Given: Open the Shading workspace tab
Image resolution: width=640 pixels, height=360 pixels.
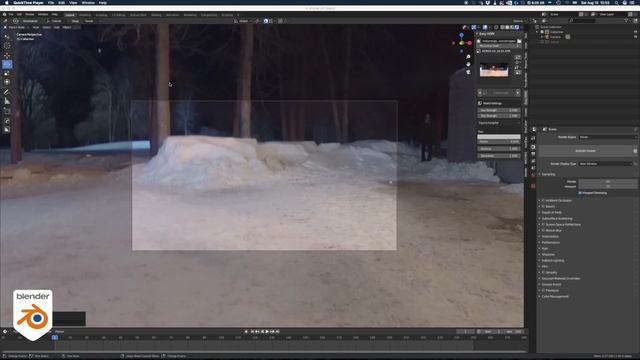Looking at the screenshot, I should [156, 15].
